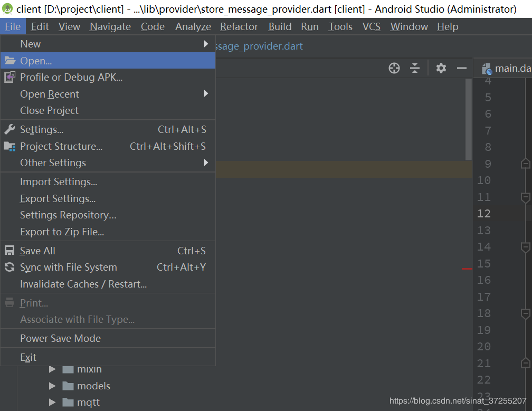This screenshot has width=532, height=411.
Task: Click the mixin folder icon
Action: (x=68, y=369)
